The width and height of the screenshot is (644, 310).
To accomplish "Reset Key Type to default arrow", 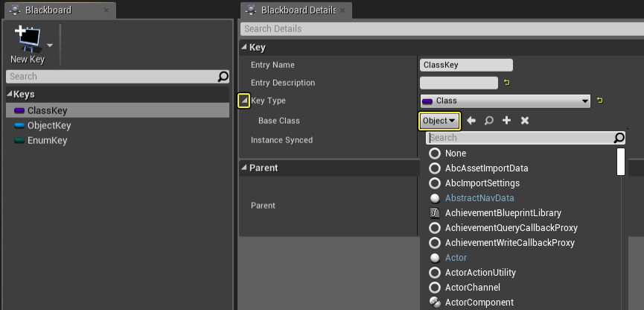I will 599,101.
